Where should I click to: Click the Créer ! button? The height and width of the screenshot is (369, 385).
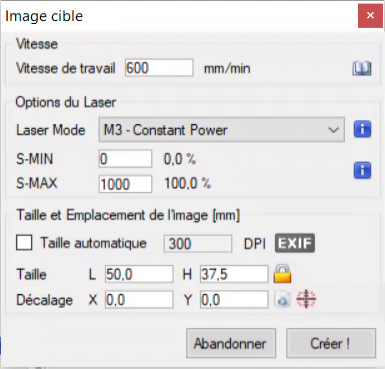coord(331,343)
